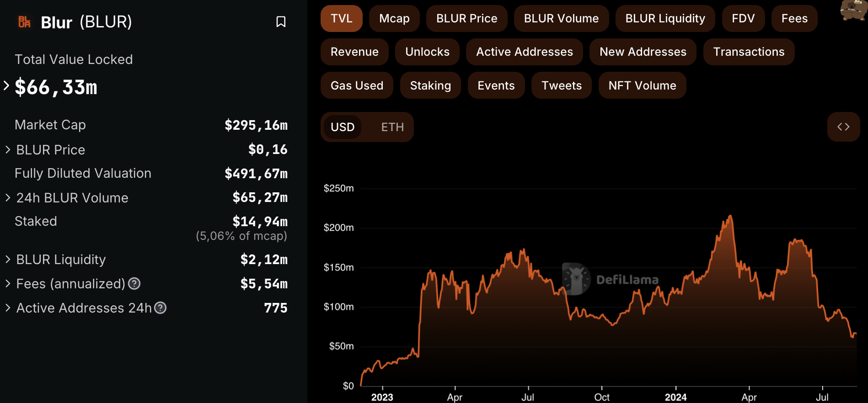Click the DefiLlama watermark logo on chart
868x403 pixels.
[576, 279]
